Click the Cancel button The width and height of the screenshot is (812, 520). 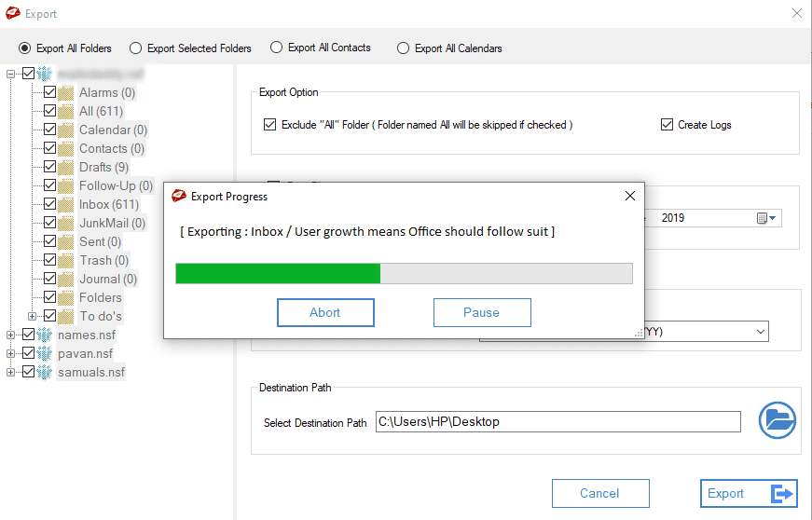coord(600,493)
